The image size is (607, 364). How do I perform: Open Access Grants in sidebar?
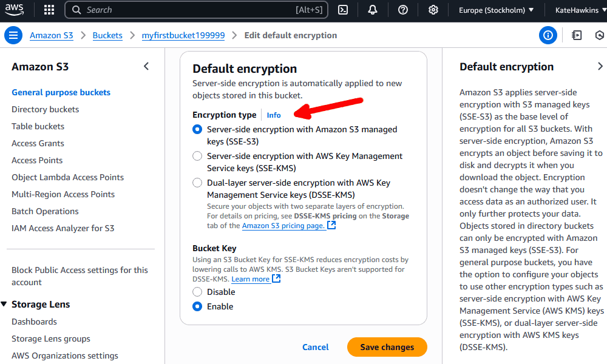click(38, 144)
